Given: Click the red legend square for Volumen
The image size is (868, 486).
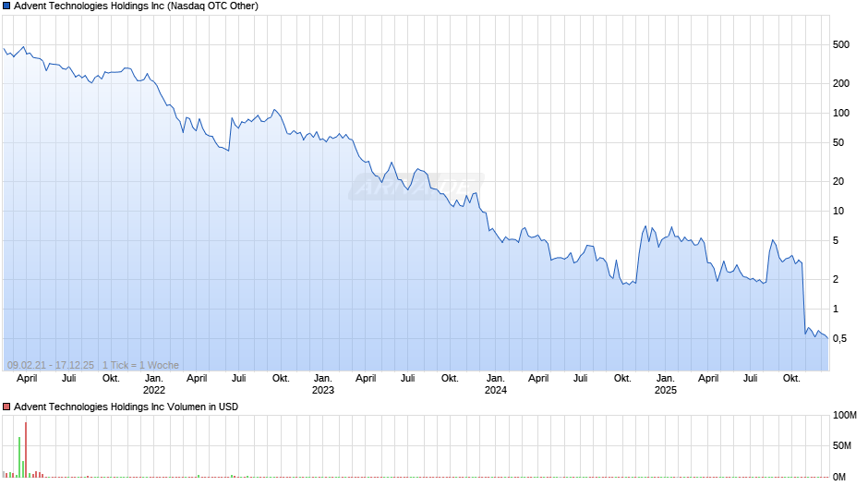Looking at the screenshot, I should [6, 407].
